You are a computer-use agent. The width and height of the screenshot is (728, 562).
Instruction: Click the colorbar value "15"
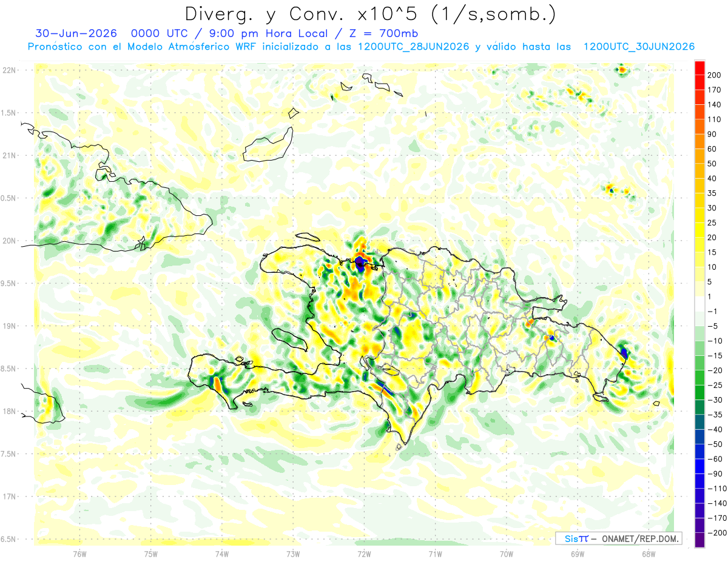point(712,253)
